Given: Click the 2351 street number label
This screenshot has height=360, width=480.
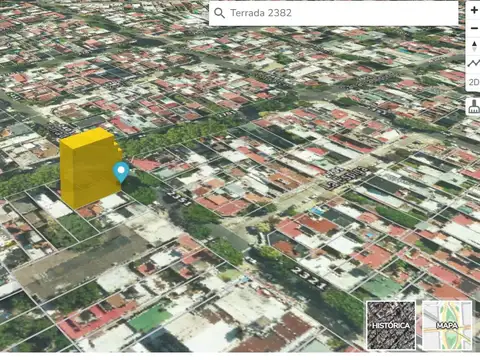Looking at the screenshot, I should tap(179, 198).
